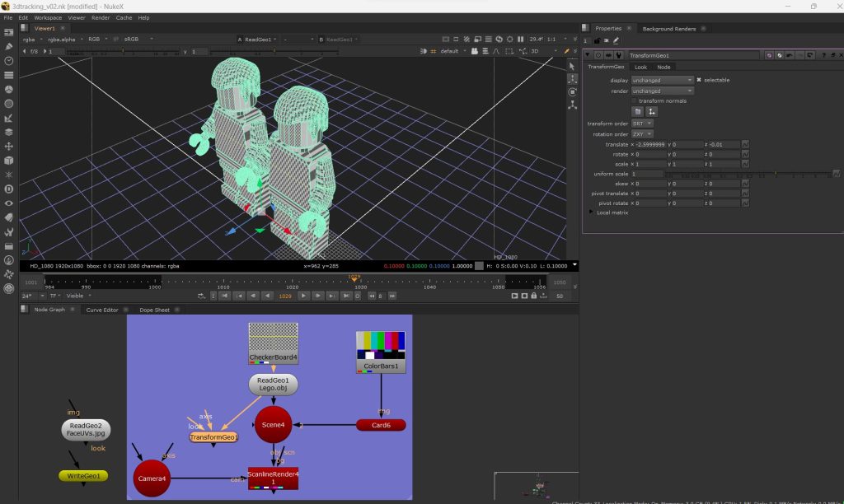Click the file import button under transform normals
Image resolution: width=844 pixels, height=504 pixels.
point(637,112)
